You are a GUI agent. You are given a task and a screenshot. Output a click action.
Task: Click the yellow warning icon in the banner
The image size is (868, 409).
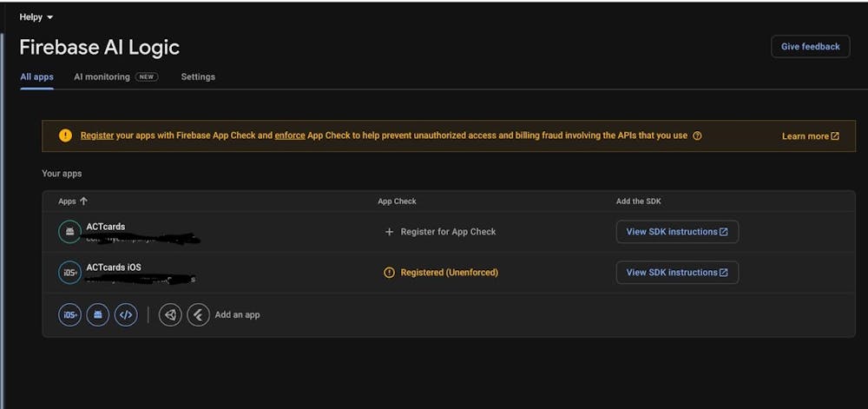65,135
